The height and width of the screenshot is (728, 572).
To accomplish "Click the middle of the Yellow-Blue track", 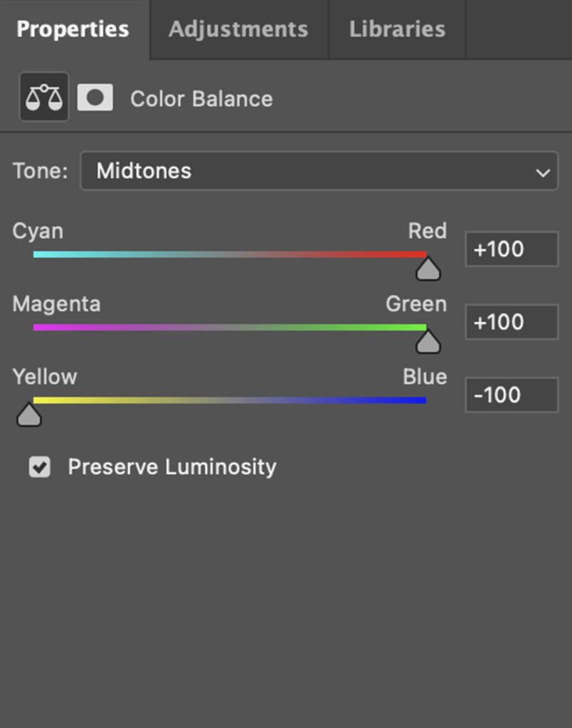I will 230,400.
